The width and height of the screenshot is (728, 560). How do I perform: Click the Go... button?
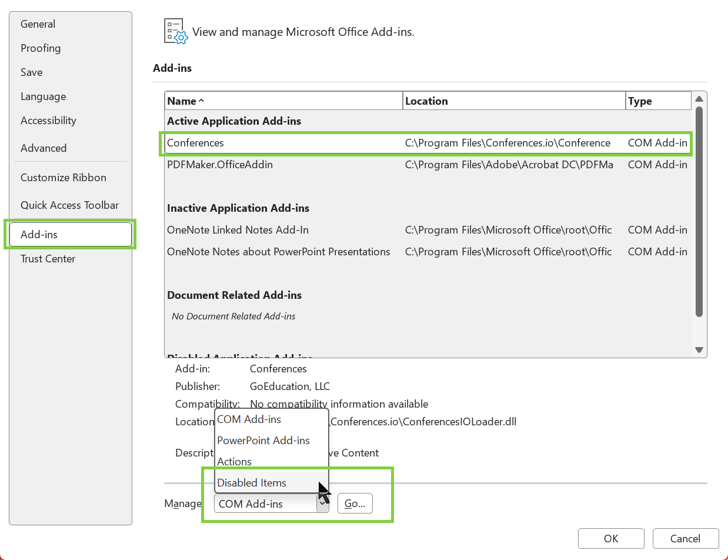click(x=355, y=504)
